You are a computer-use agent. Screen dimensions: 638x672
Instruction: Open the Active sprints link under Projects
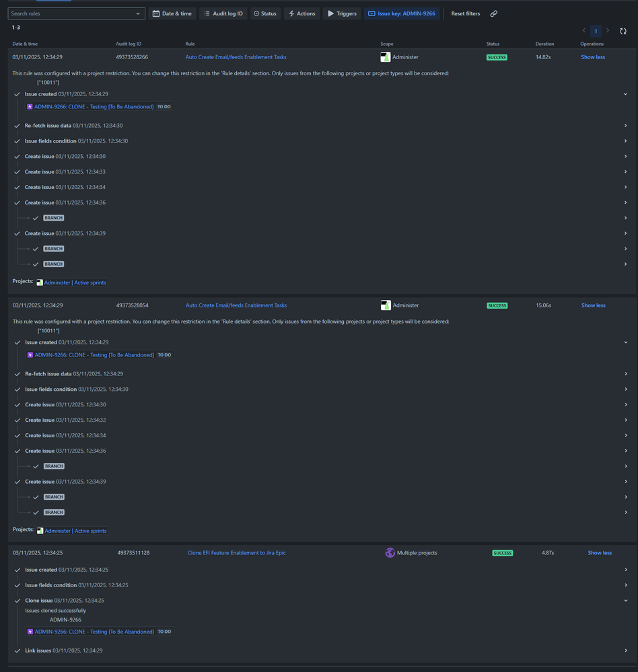pos(90,282)
